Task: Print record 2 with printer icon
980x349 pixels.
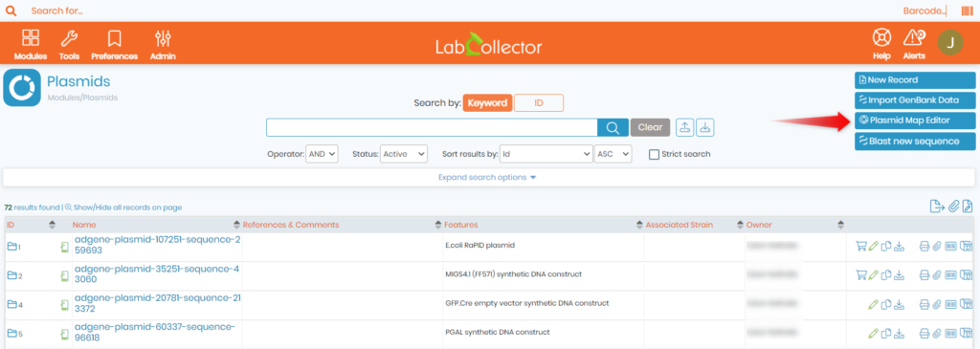Action: click(925, 275)
